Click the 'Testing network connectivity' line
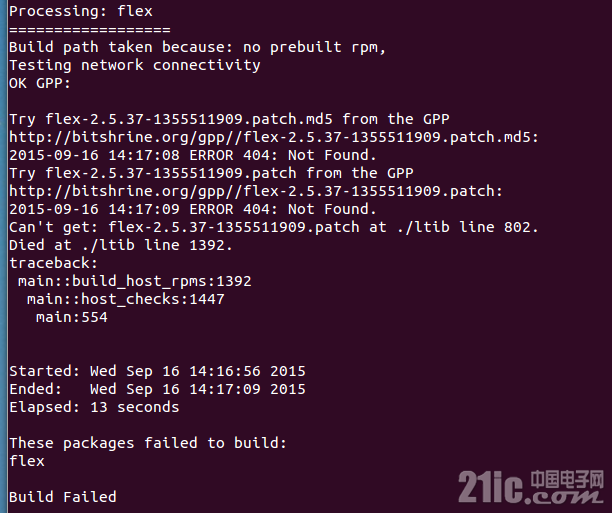This screenshot has height=513, width=612. click(135, 65)
